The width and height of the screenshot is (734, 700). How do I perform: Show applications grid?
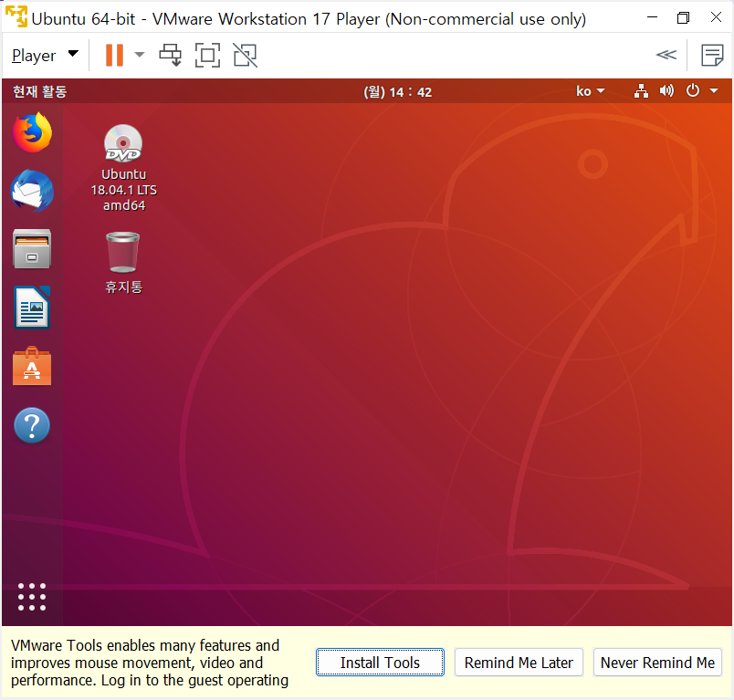(x=32, y=597)
